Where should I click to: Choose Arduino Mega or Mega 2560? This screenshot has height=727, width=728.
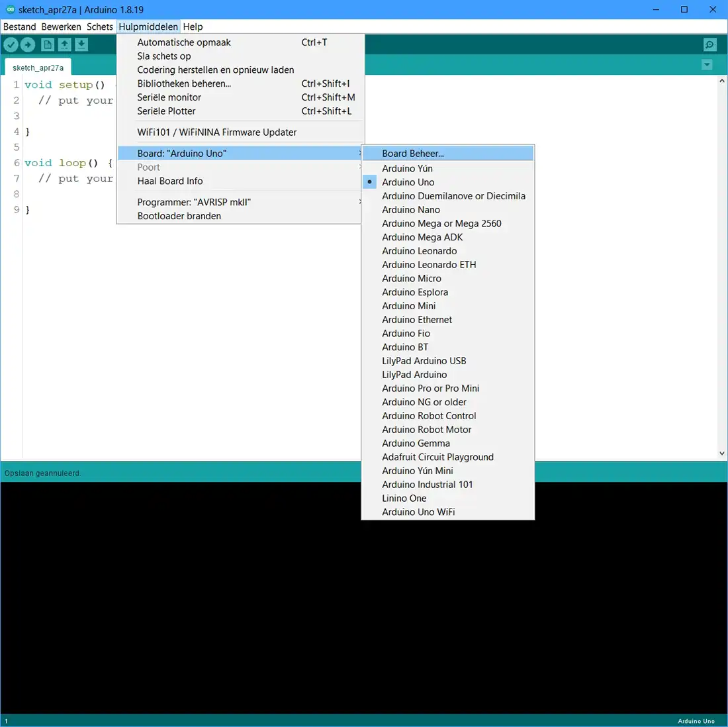pyautogui.click(x=441, y=224)
